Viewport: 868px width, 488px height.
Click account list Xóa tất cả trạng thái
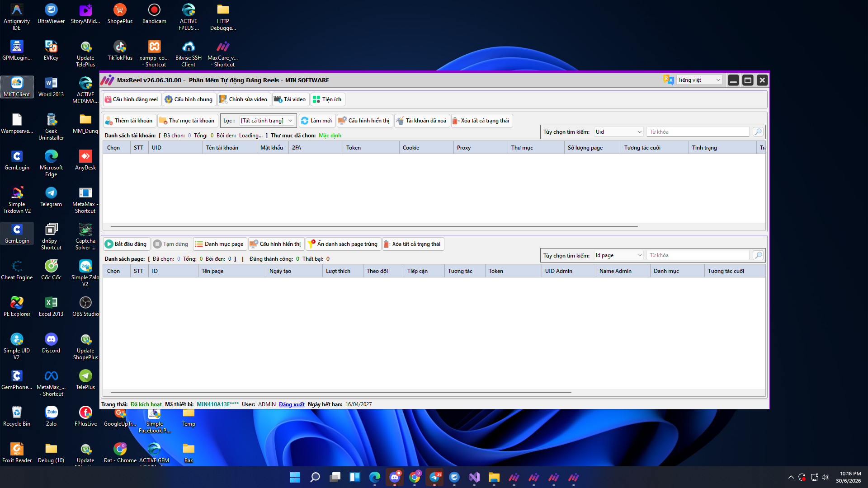tap(481, 121)
